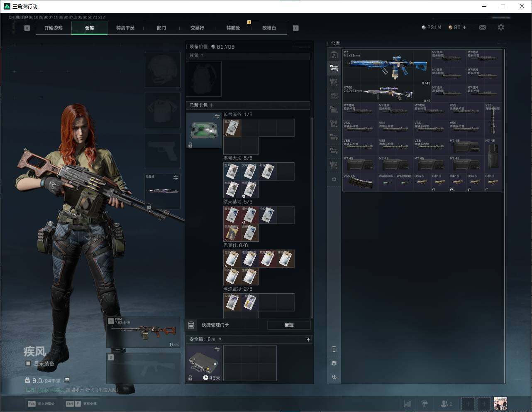Click the help icon next to 安全箱

click(220, 339)
